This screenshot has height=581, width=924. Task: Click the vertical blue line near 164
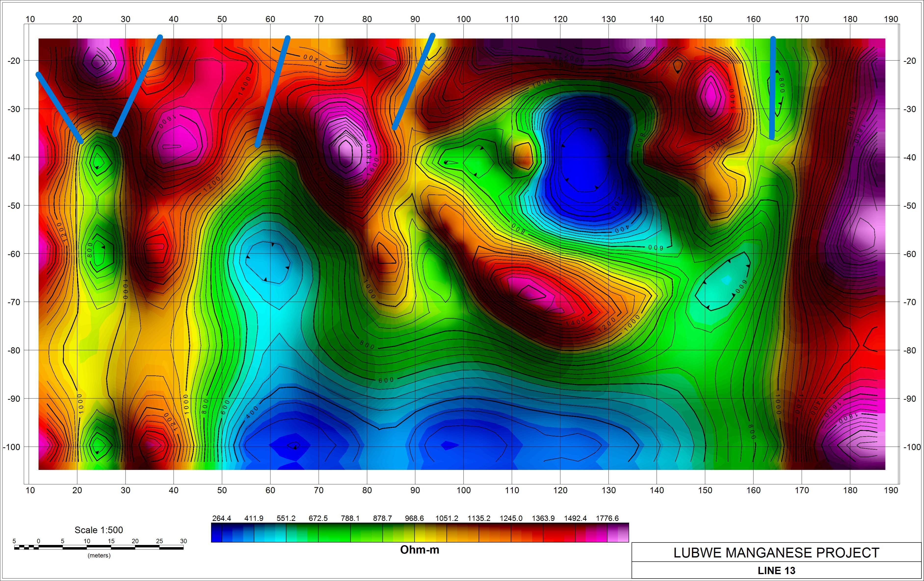[772, 88]
